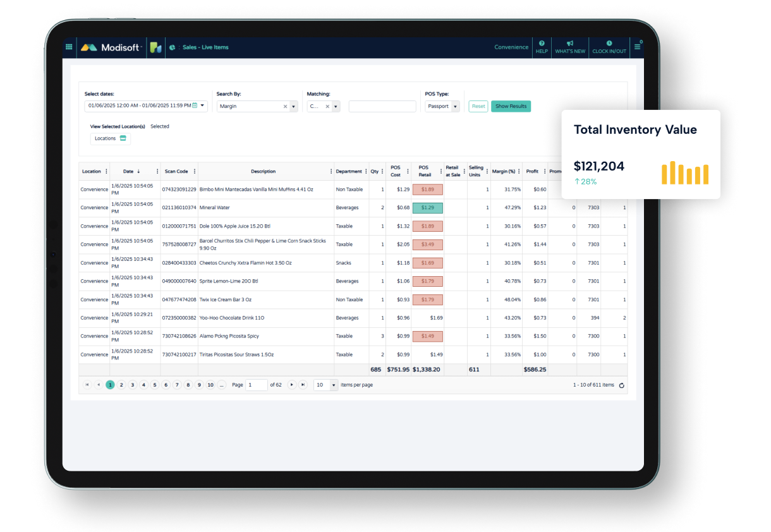Open the Department column options menu
The height and width of the screenshot is (532, 771).
click(367, 171)
